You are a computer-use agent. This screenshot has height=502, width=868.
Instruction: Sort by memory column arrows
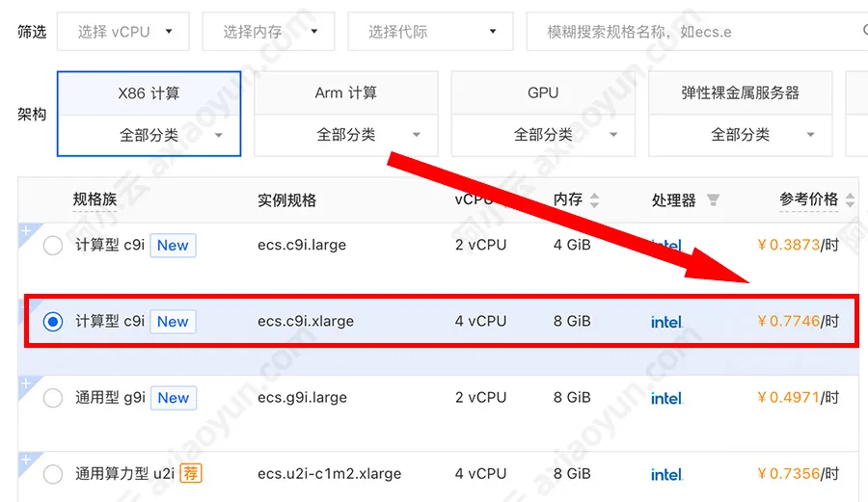(x=594, y=200)
